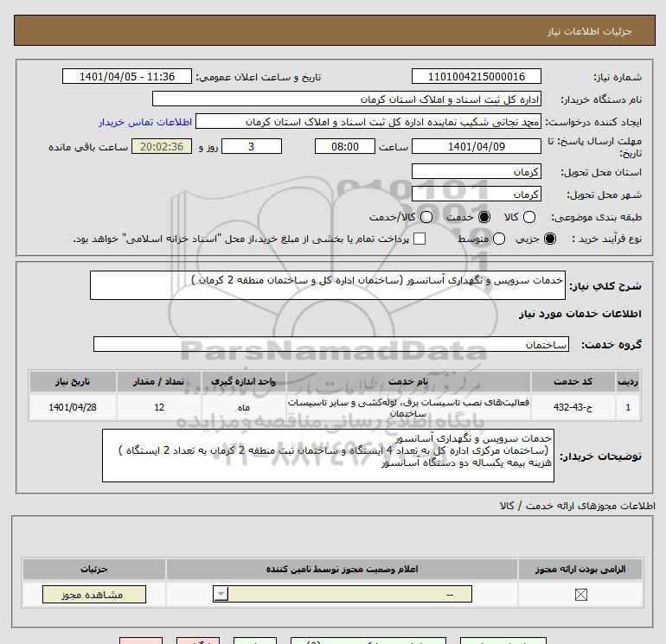The height and width of the screenshot is (644, 666).
Task: Click the quantity cell 12
Action: [159, 407]
